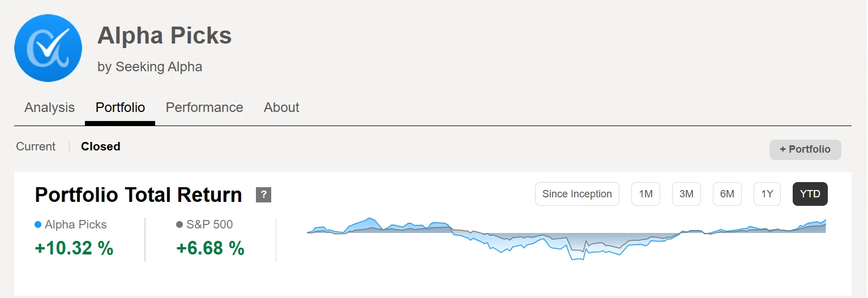Choose the 3M time range

[686, 194]
